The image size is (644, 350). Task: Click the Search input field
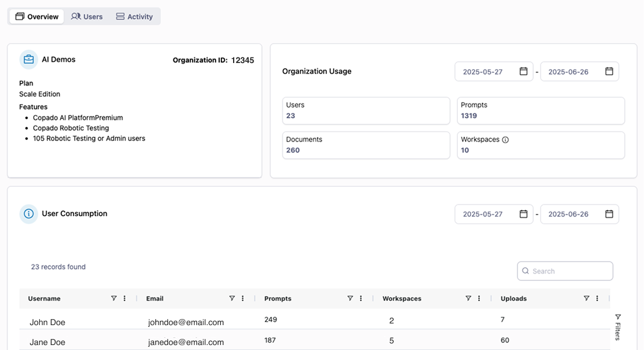pyautogui.click(x=569, y=271)
